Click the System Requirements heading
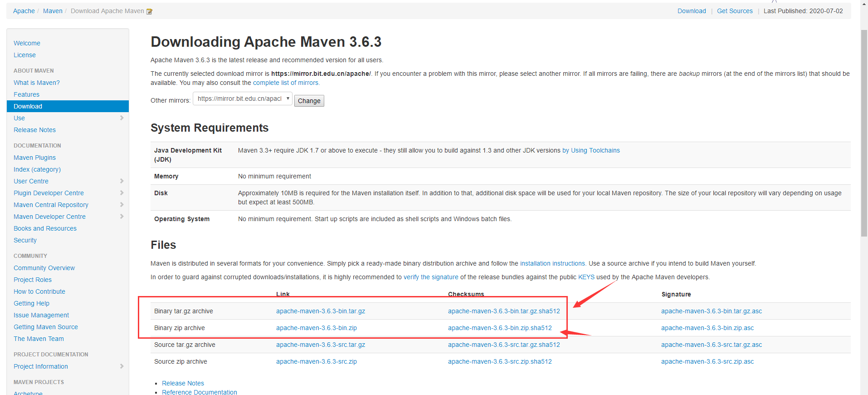 [x=210, y=128]
